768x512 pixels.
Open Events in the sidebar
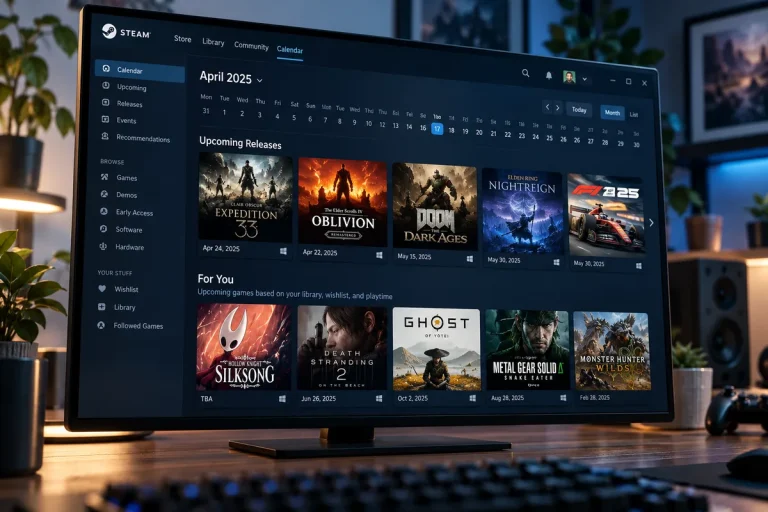(126, 121)
